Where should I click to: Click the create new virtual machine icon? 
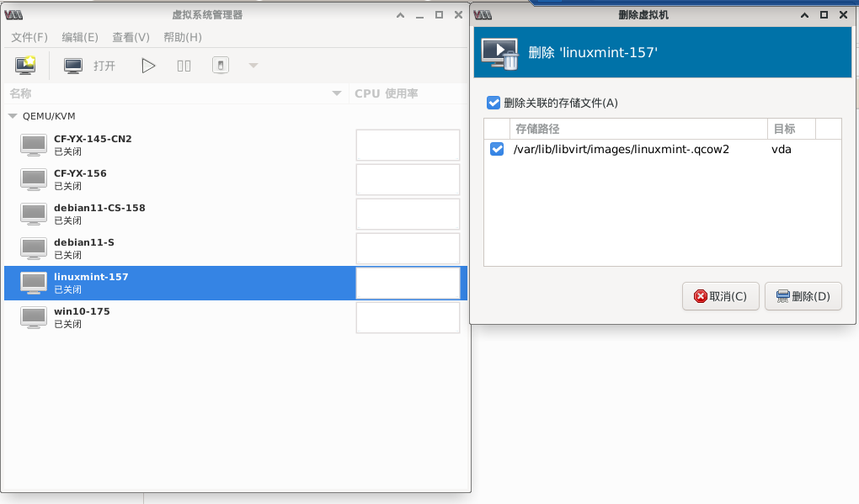[25, 66]
